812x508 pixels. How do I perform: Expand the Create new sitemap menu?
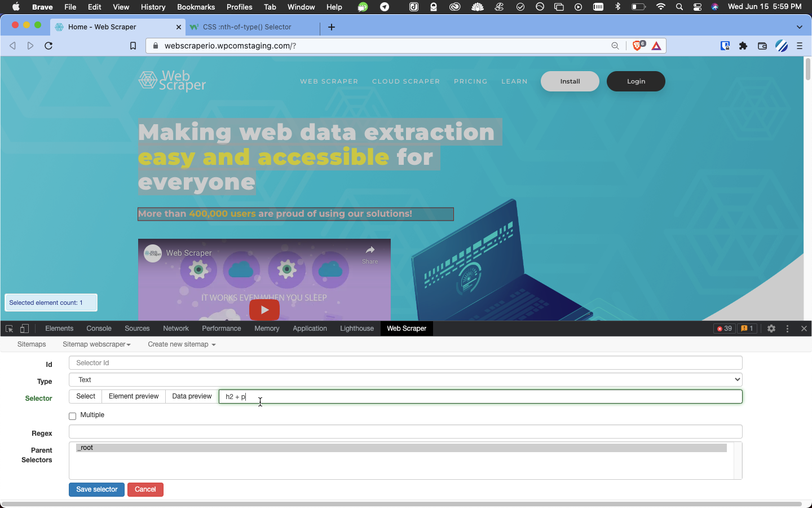point(182,344)
